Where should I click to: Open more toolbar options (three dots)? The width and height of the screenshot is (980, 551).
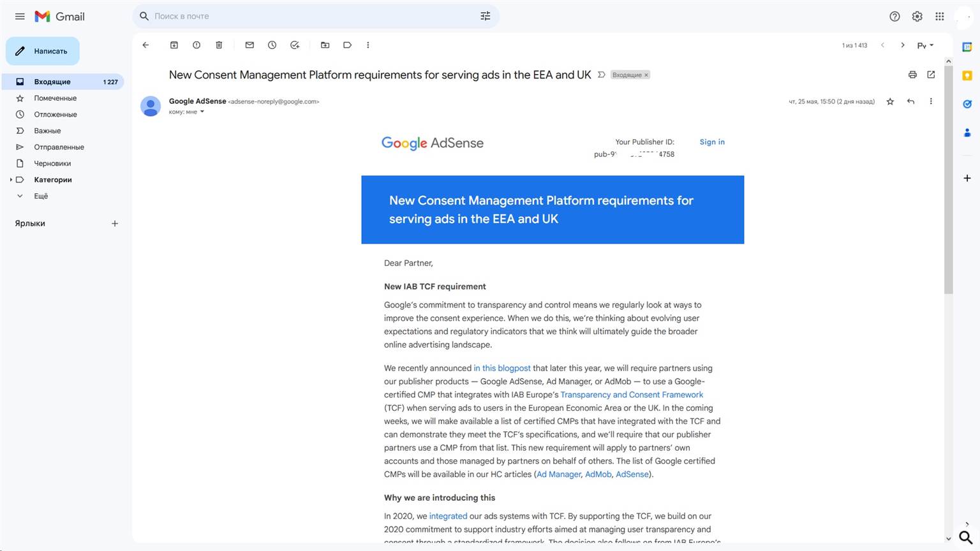pos(368,45)
